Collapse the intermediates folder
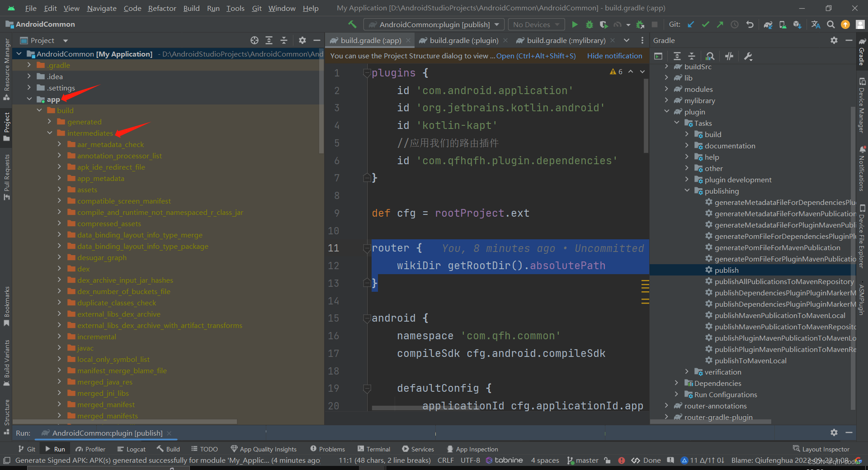 (50, 133)
